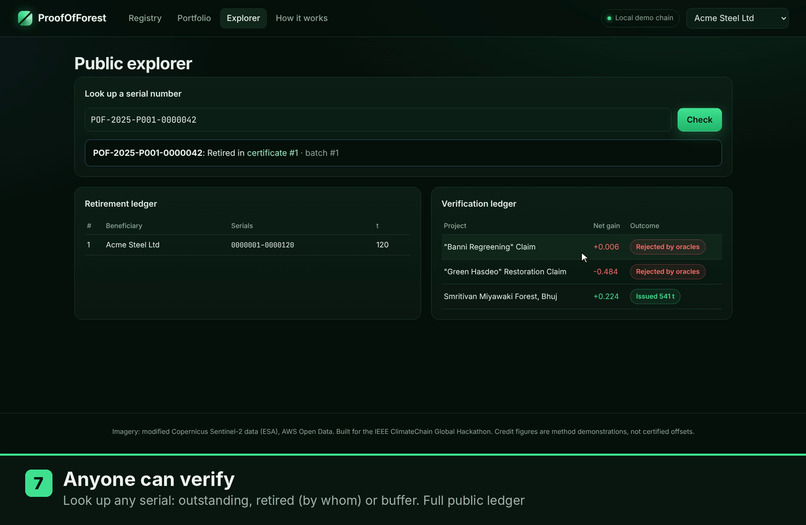The height and width of the screenshot is (525, 806).
Task: Click the Look up a serial number label
Action: coord(133,94)
